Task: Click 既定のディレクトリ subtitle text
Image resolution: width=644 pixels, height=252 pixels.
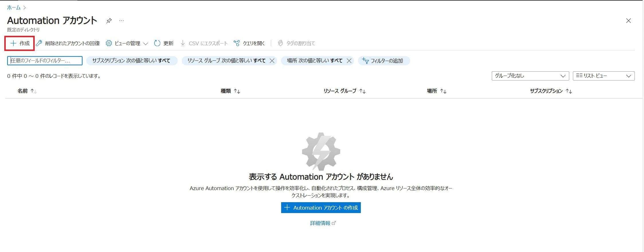Action: pos(24,30)
